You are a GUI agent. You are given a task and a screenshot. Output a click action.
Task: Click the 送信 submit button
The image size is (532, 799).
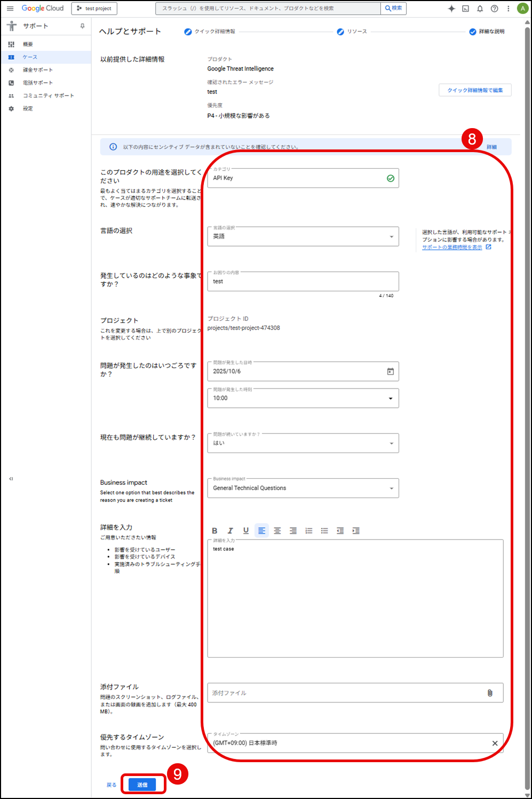[142, 785]
